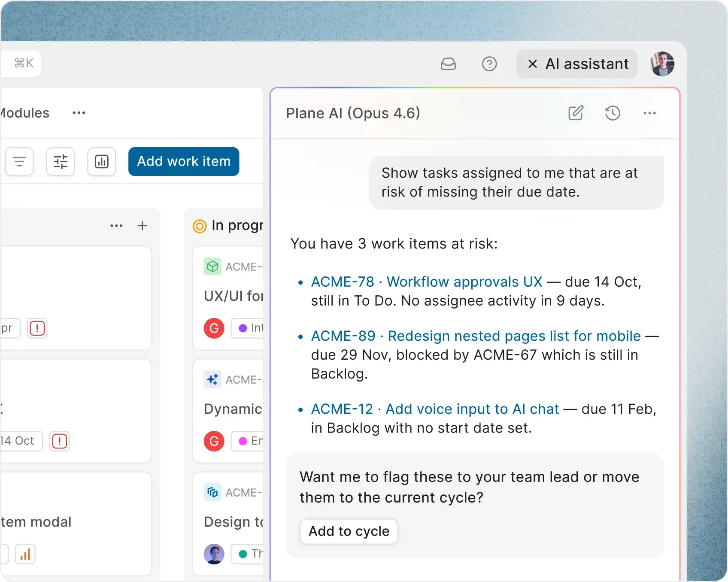
Task: Start a new AI chat with compose icon
Action: coord(576,113)
